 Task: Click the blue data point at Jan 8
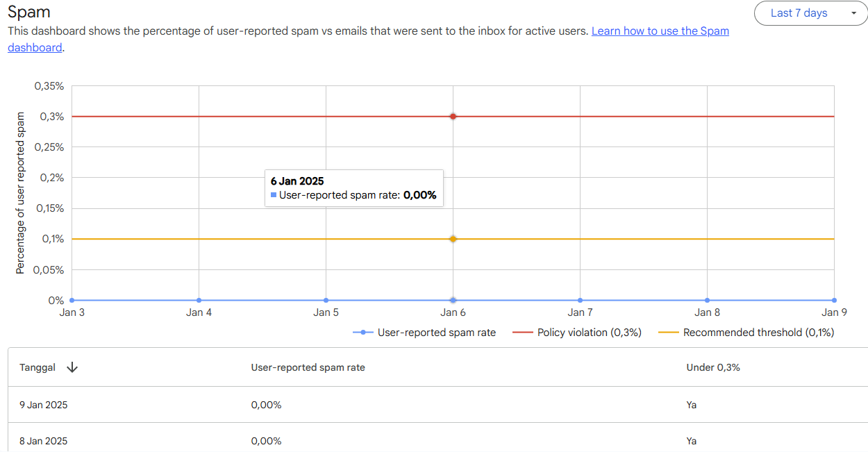click(x=707, y=300)
